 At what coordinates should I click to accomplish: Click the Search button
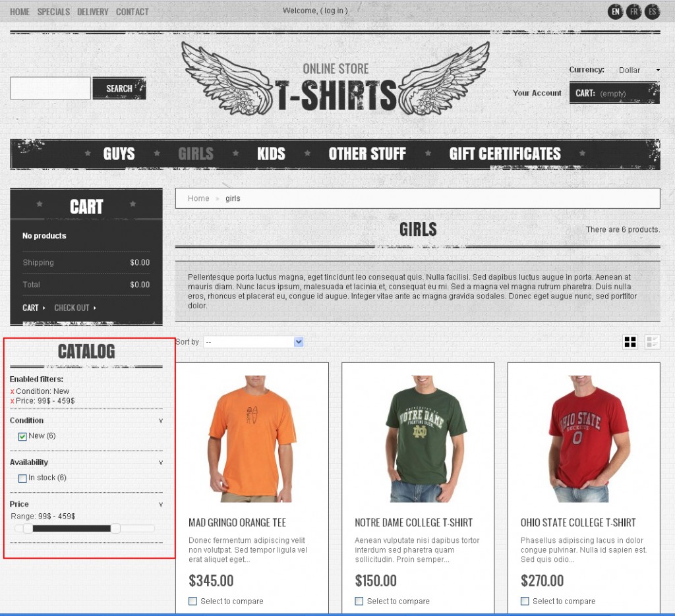[x=119, y=88]
